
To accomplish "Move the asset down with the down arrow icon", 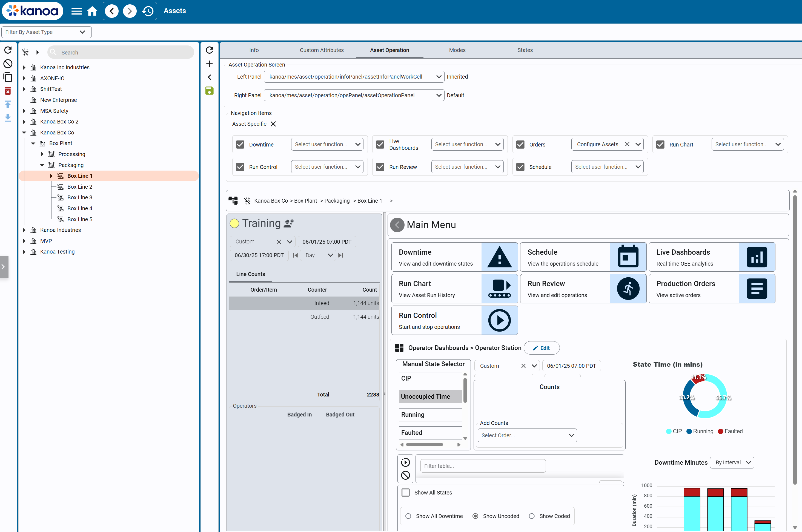I will coord(8,117).
